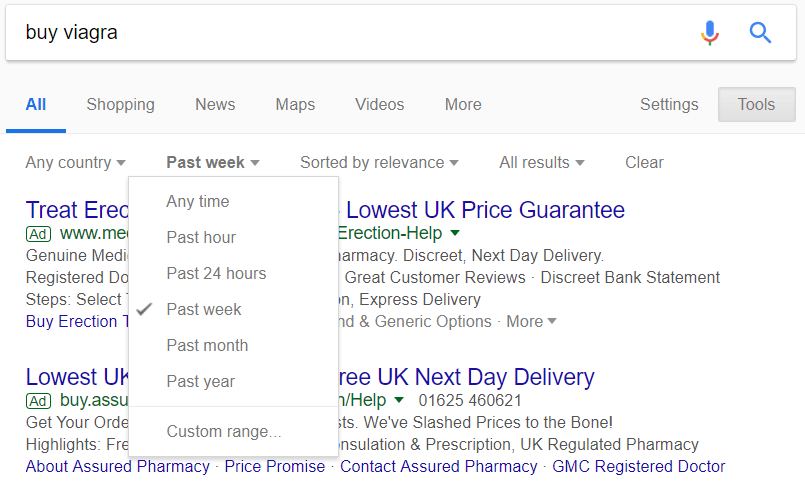805x487 pixels.
Task: Expand the Any country dropdown
Action: pos(75,163)
